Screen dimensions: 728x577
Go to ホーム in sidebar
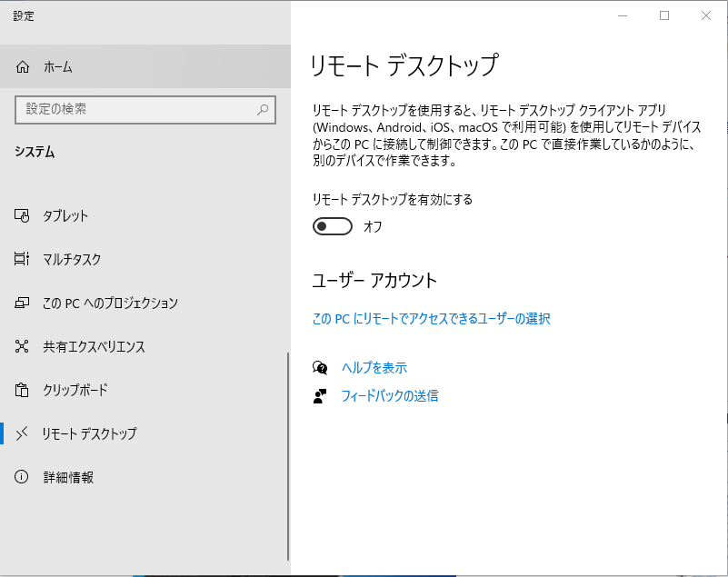point(145,67)
